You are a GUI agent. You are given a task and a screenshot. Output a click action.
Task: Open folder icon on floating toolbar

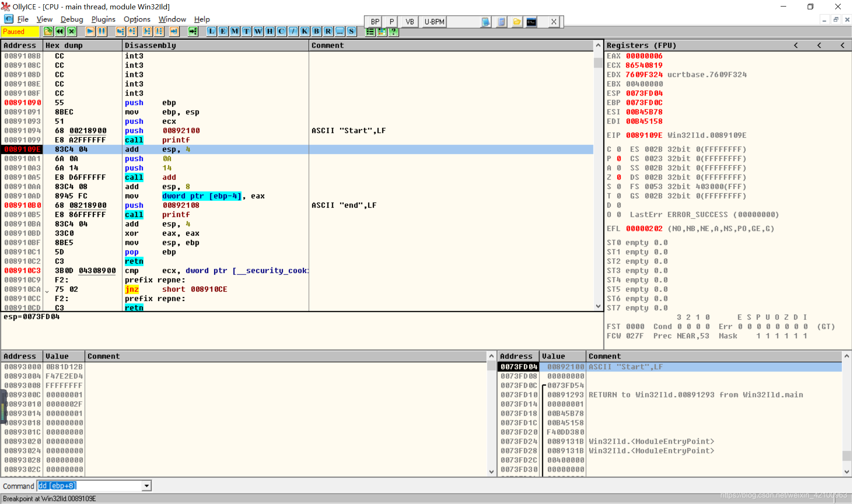click(x=517, y=21)
